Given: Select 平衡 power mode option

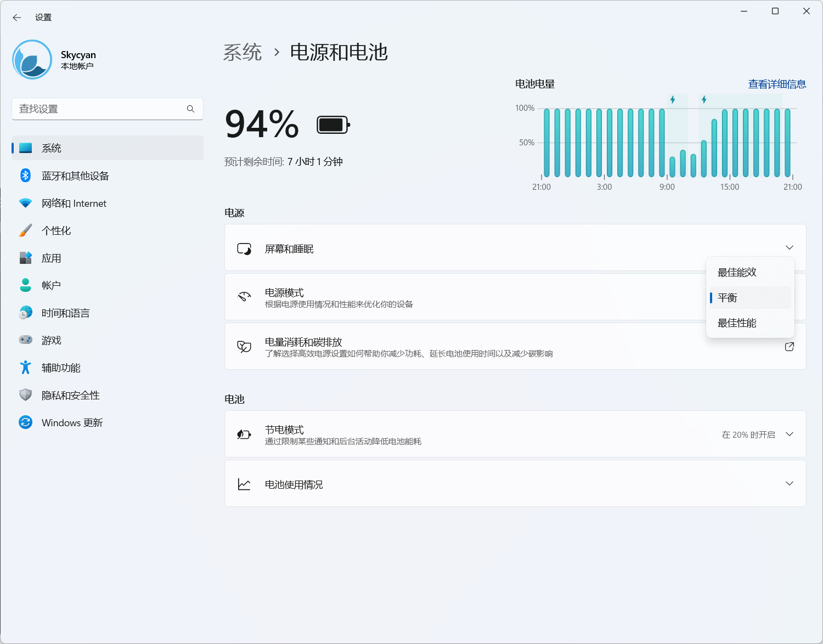Looking at the screenshot, I should click(750, 298).
